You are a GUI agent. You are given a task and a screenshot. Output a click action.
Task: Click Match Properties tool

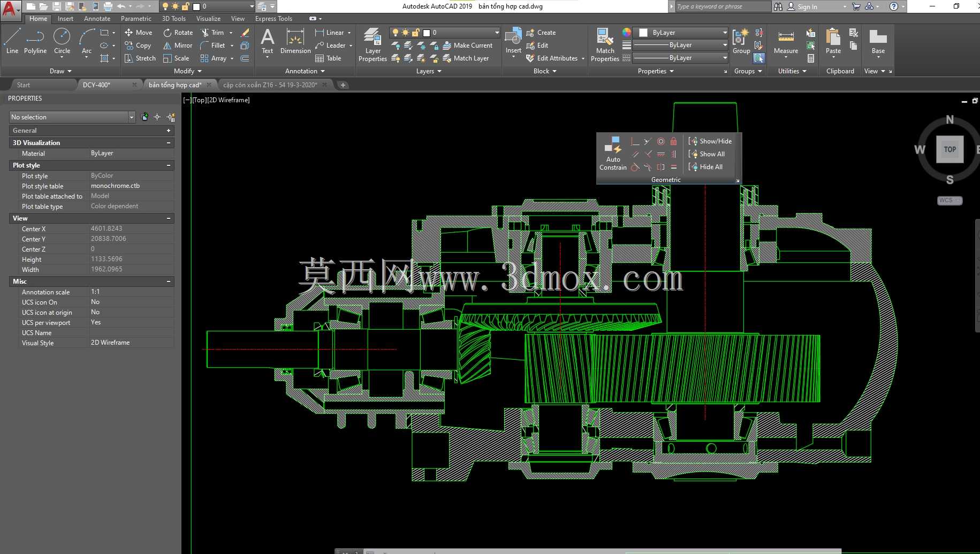coord(605,45)
